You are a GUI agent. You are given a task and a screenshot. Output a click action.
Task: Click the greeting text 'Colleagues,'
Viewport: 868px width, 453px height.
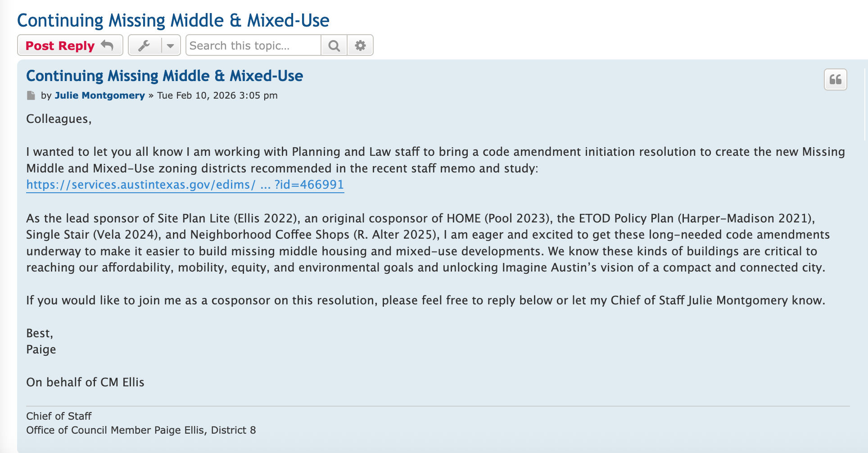(x=59, y=119)
